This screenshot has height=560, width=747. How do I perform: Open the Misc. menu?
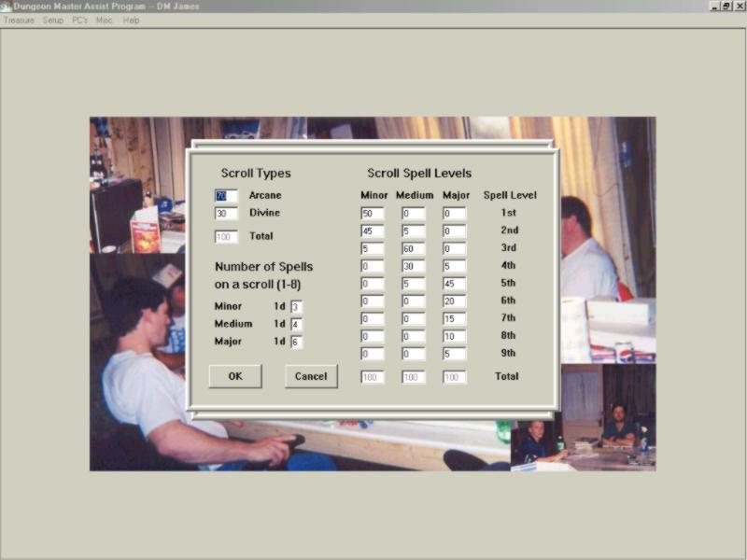coord(105,20)
